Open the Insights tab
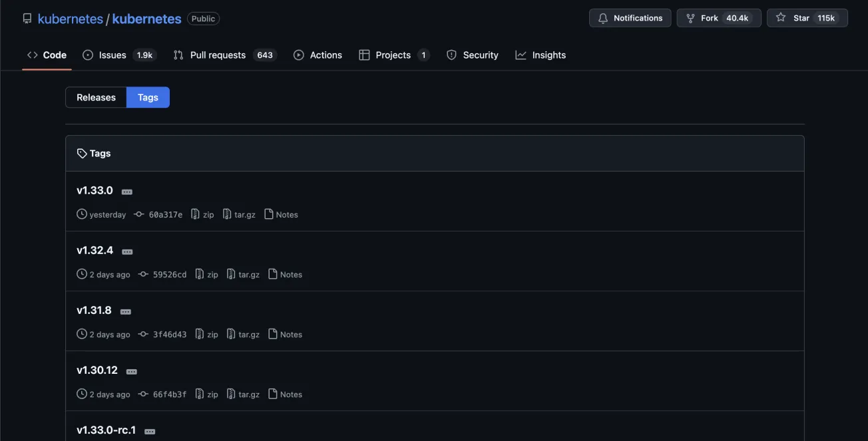 (x=541, y=55)
